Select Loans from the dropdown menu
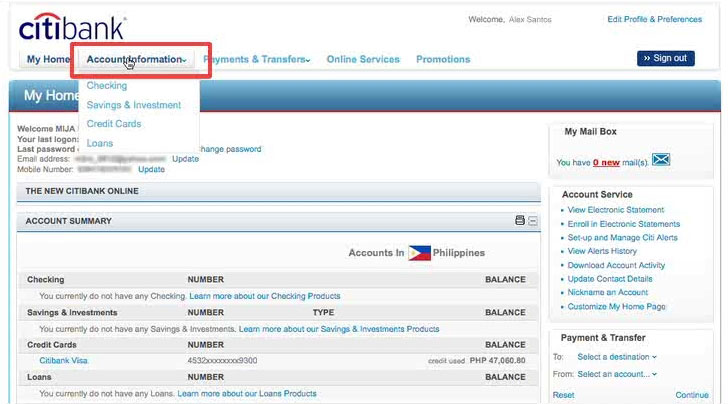This screenshot has width=728, height=404. click(x=100, y=143)
